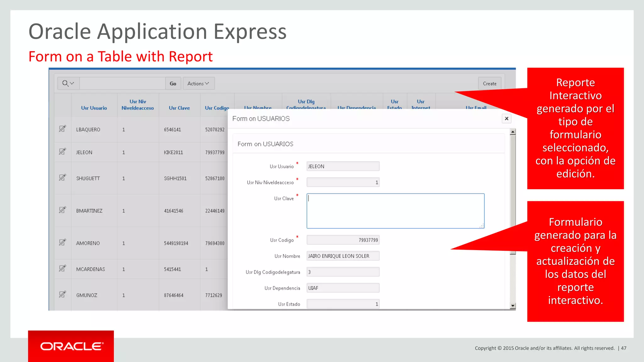Open the edit icon for the SHUGUETT row

62,178
